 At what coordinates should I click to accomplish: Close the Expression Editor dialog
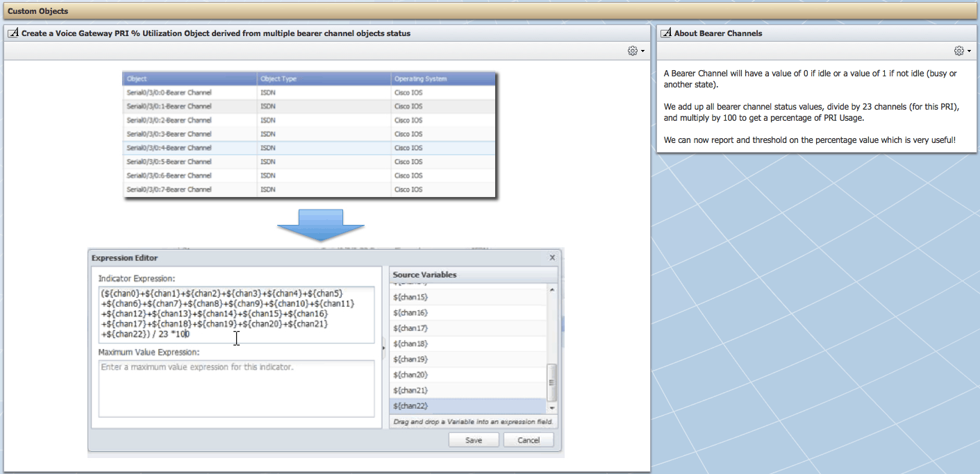(553, 257)
